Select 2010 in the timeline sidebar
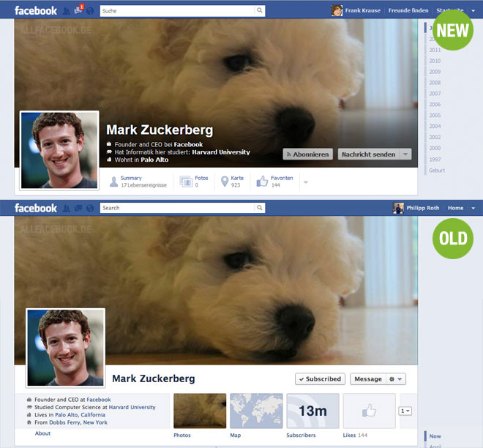Image resolution: width=483 pixels, height=448 pixels. pos(435,61)
